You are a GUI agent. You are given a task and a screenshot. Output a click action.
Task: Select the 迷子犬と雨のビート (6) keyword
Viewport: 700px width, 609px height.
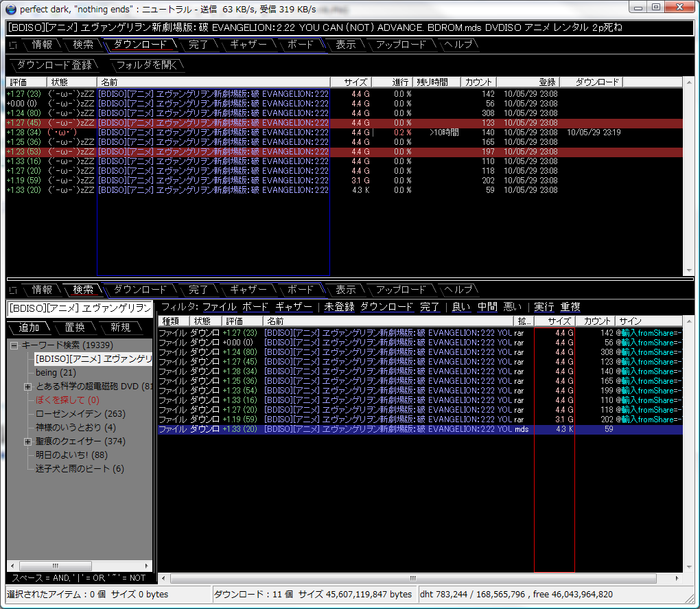pyautogui.click(x=80, y=469)
